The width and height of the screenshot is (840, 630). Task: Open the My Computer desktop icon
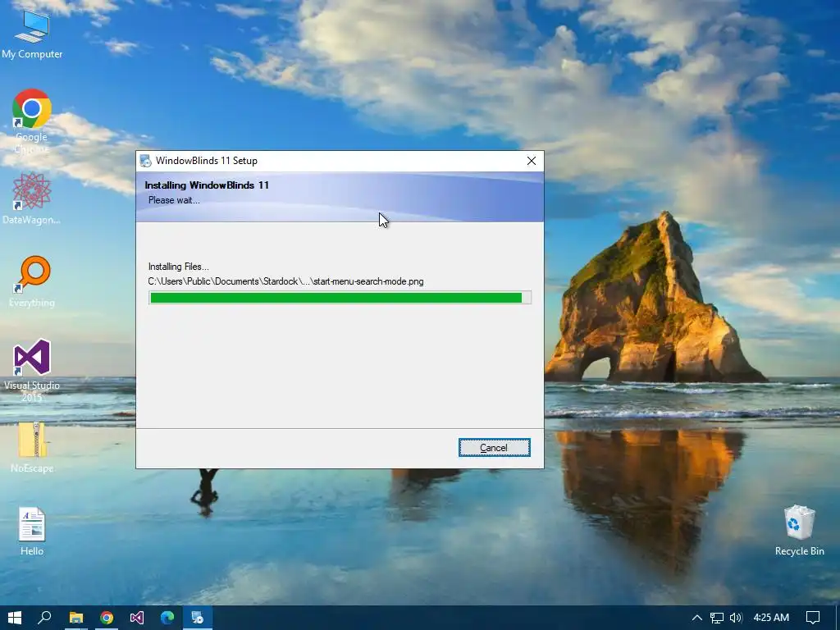click(x=32, y=34)
